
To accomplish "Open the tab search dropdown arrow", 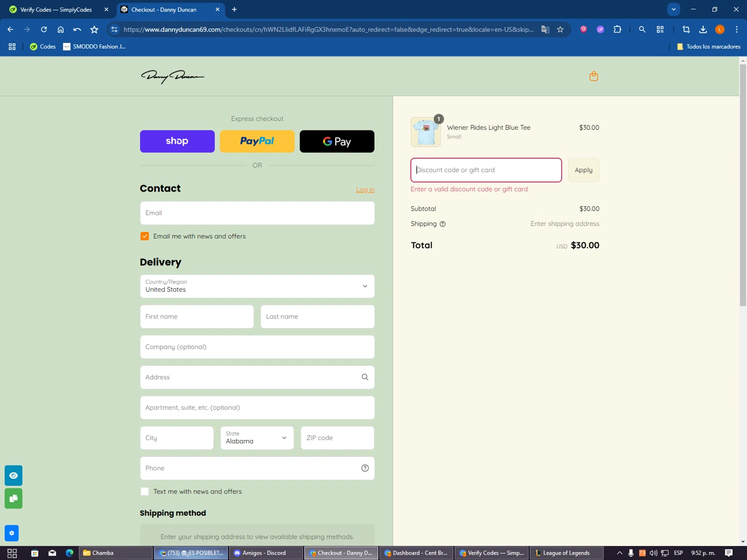I will (x=673, y=9).
